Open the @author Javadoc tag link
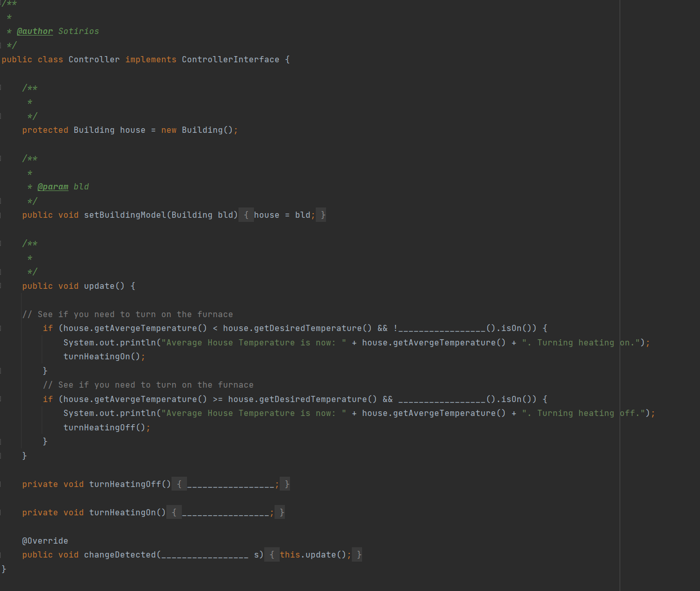The height and width of the screenshot is (591, 700). 35,31
